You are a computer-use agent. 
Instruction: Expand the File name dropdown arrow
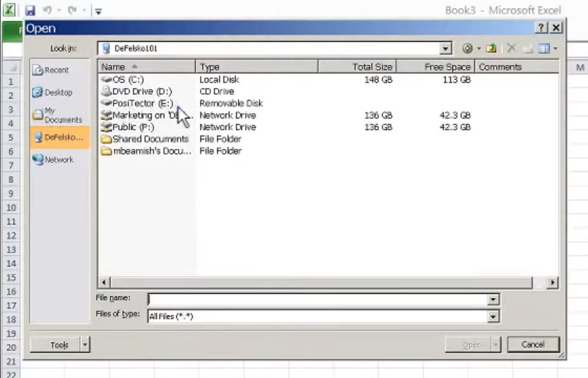492,299
